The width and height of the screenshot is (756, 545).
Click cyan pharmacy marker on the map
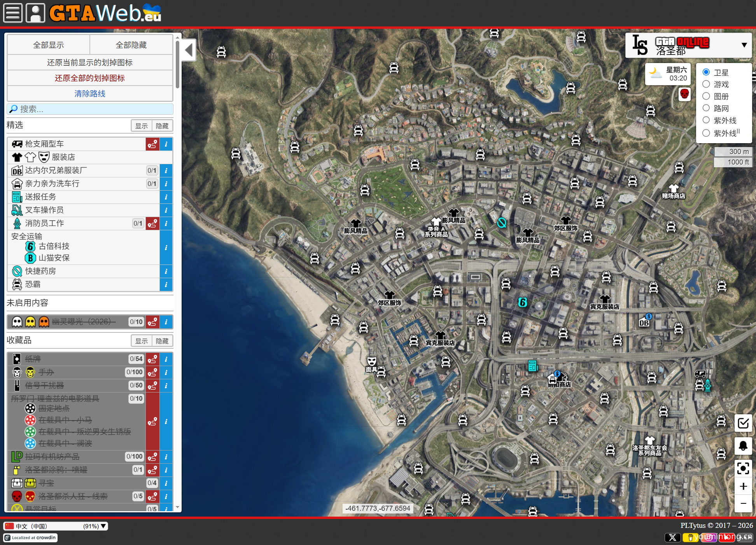coord(502,223)
